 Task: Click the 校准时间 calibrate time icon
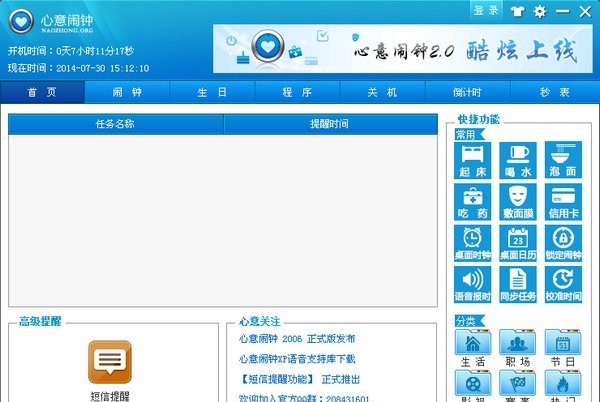(x=563, y=285)
